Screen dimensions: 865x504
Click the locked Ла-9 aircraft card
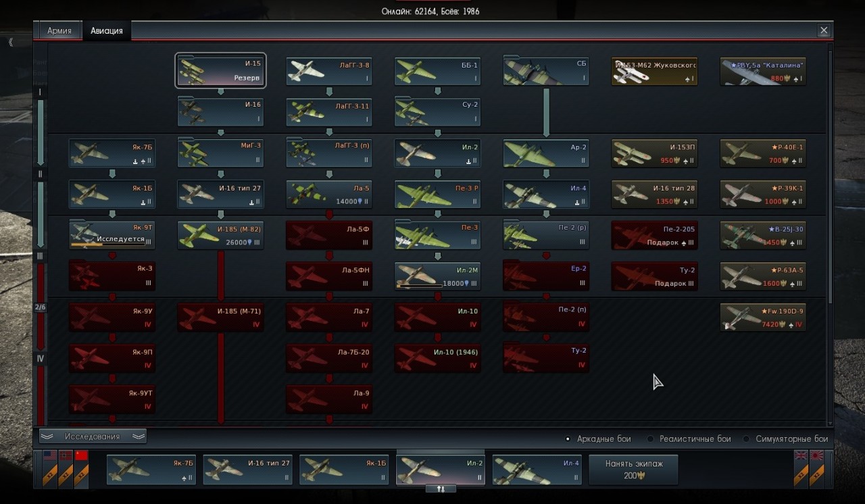tap(329, 399)
